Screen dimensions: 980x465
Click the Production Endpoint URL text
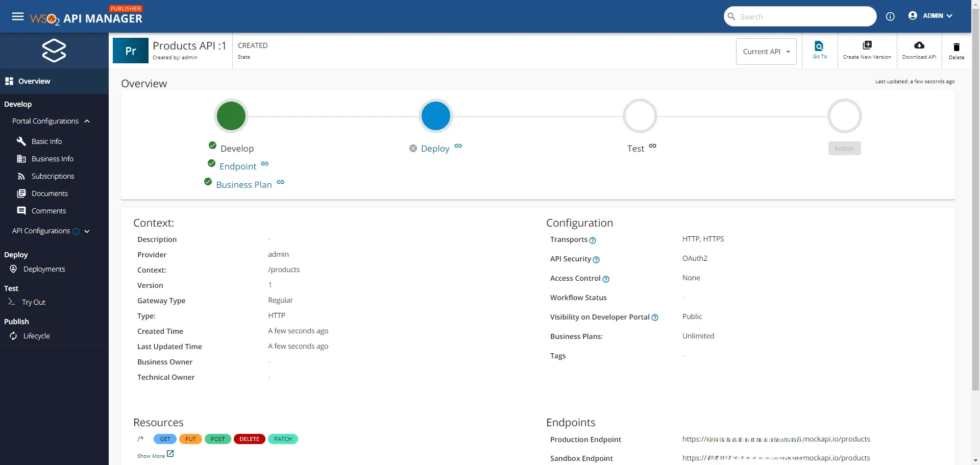coord(776,439)
